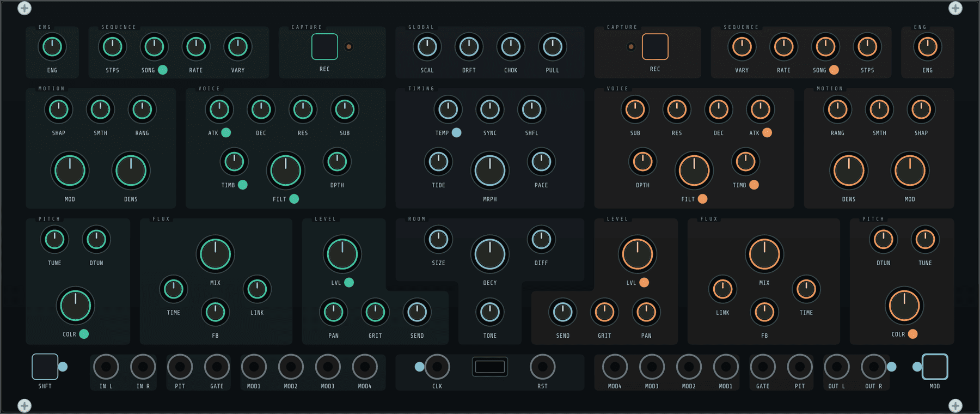
Task: Click the SCAL knob in Global
Action: [x=427, y=47]
